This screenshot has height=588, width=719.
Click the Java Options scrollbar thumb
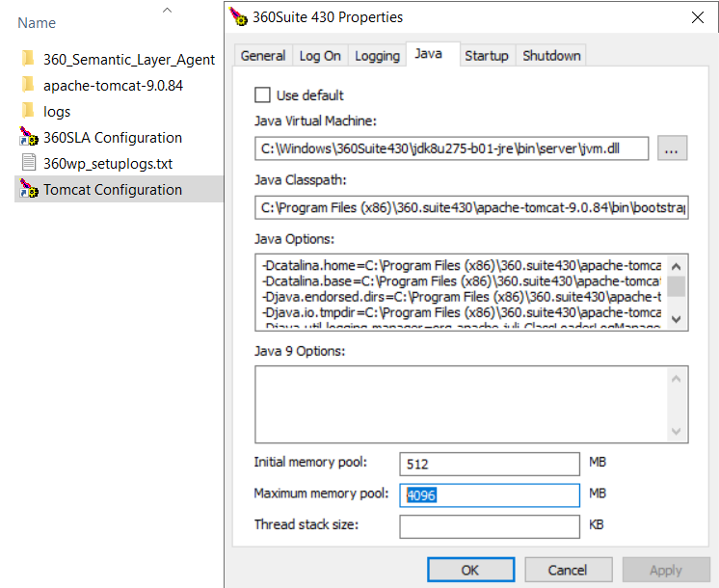pos(676,286)
